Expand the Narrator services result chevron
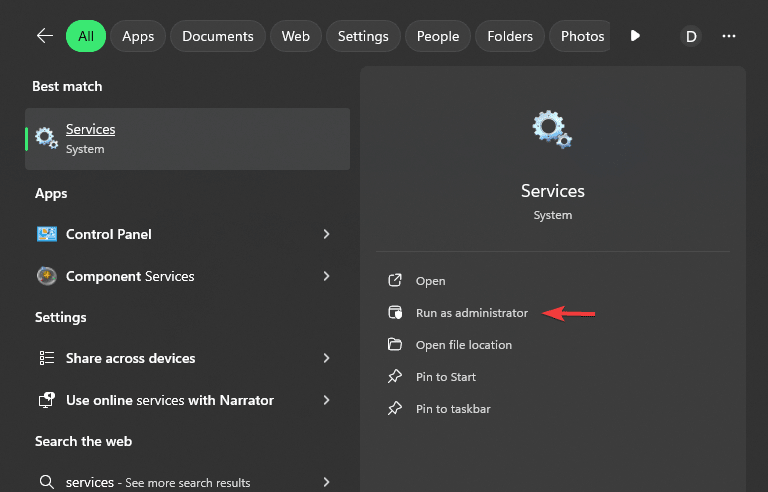Image resolution: width=768 pixels, height=492 pixels. (x=326, y=400)
